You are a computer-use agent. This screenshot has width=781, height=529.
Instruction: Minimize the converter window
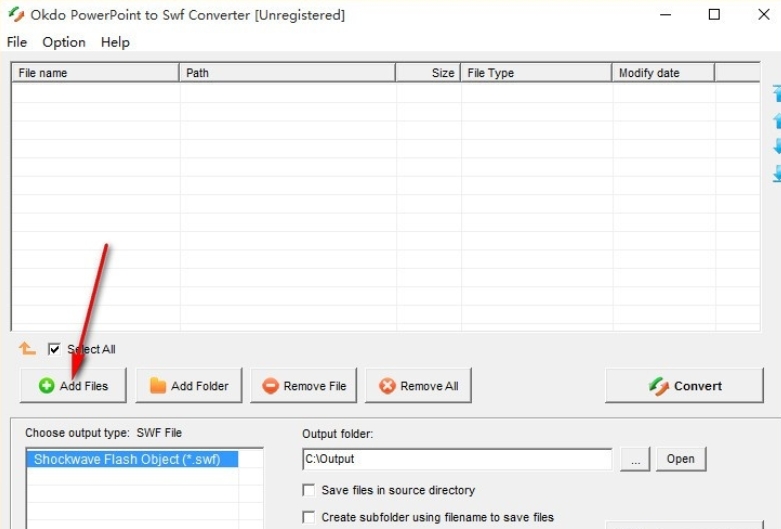tap(665, 15)
